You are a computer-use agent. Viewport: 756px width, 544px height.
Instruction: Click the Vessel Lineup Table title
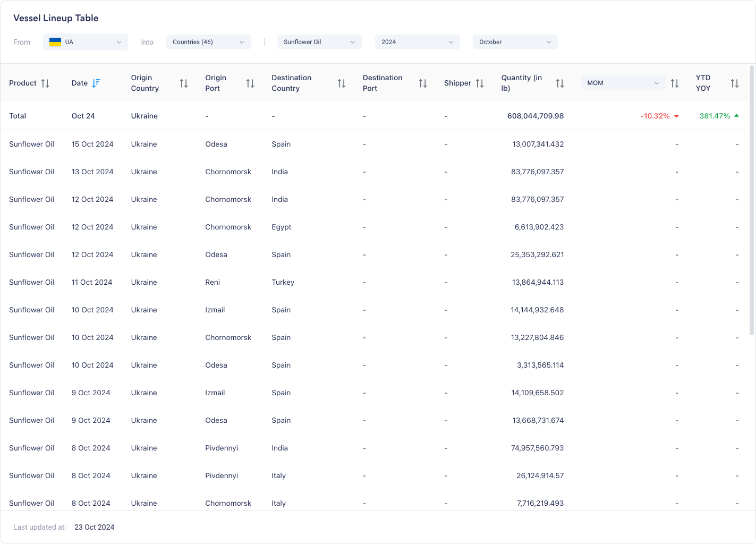coord(56,18)
